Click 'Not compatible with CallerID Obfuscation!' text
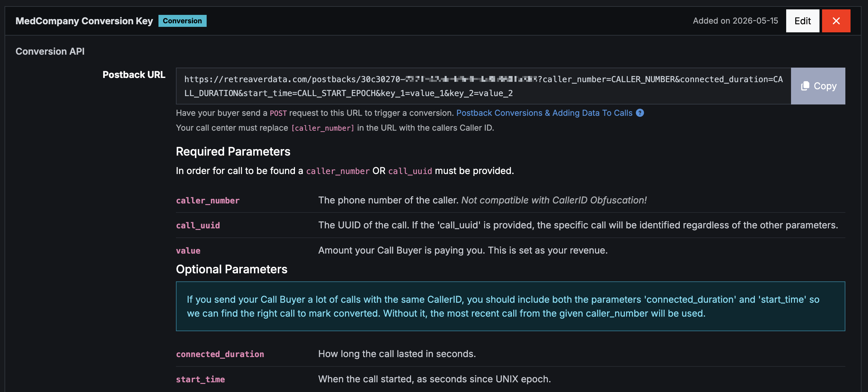 point(554,200)
